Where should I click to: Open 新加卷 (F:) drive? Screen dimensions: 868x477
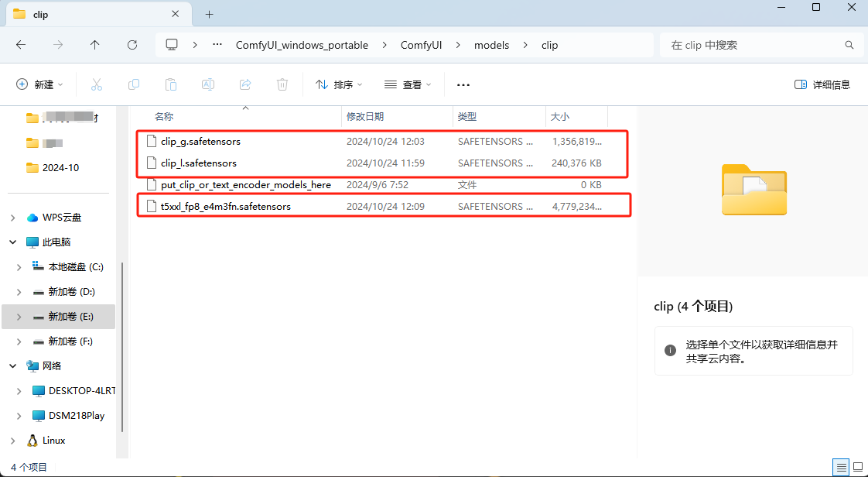tap(71, 341)
